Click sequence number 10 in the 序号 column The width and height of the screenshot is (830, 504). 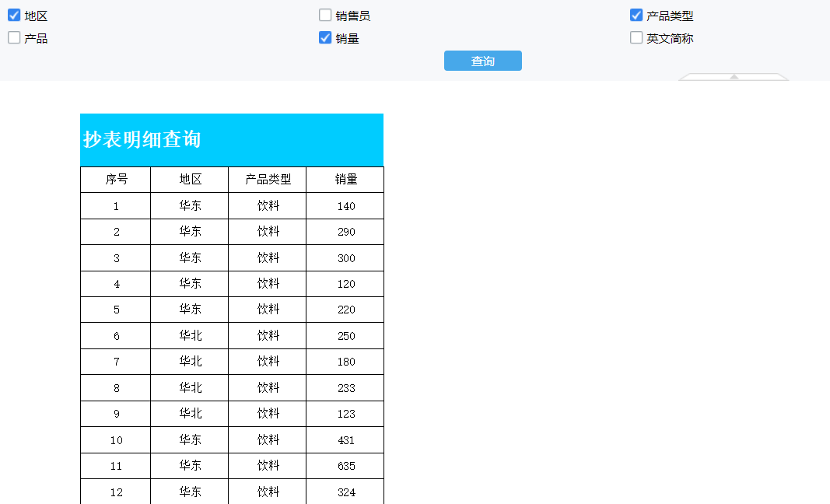pos(116,440)
